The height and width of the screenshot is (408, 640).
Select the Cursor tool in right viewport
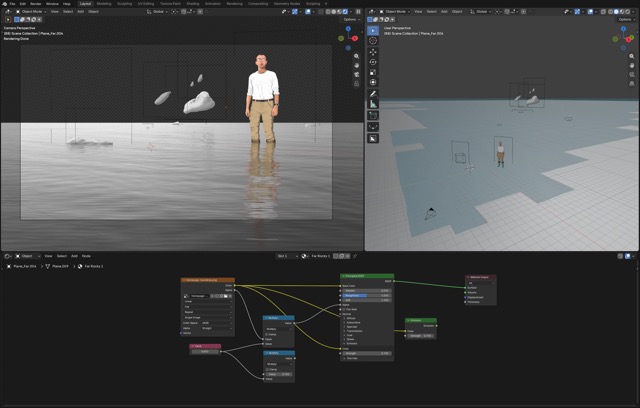pyautogui.click(x=373, y=40)
